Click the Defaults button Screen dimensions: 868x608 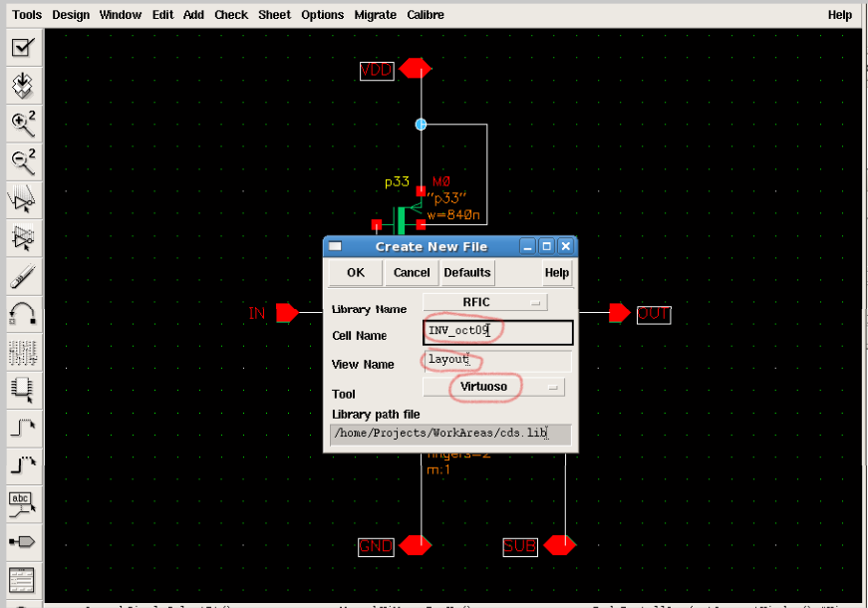(x=467, y=272)
